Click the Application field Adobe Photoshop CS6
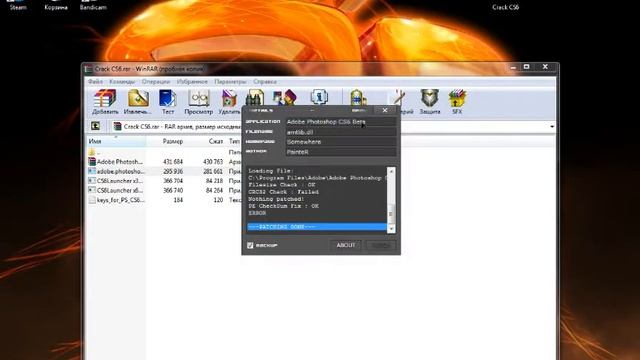Screen dimensions: 640x360 point(341,122)
